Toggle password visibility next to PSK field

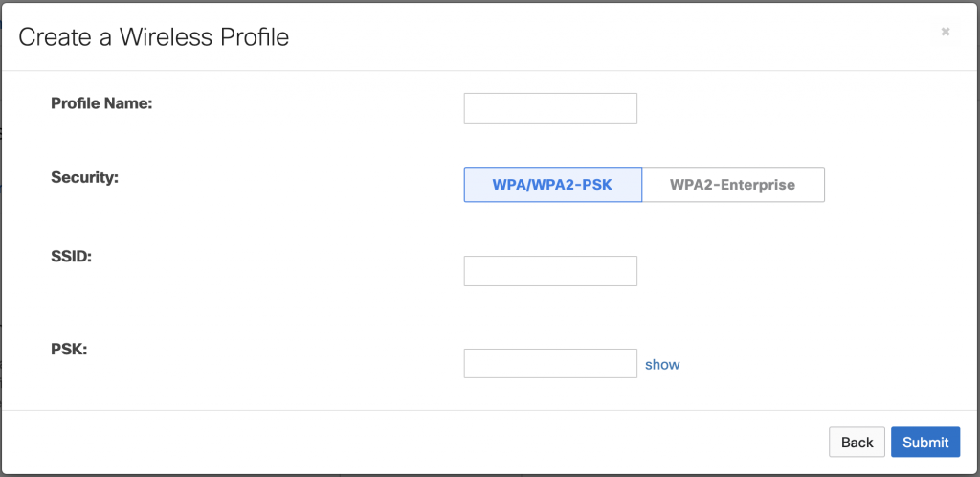click(662, 364)
